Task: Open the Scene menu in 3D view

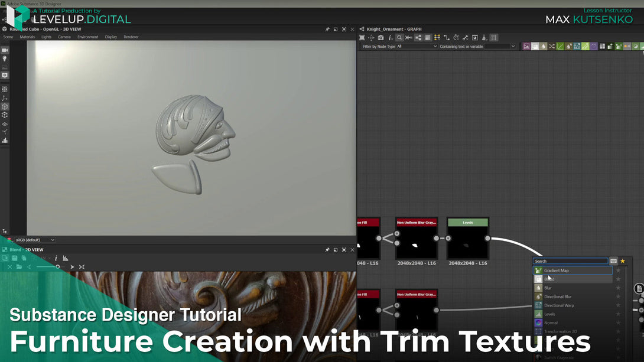Action: click(8, 37)
